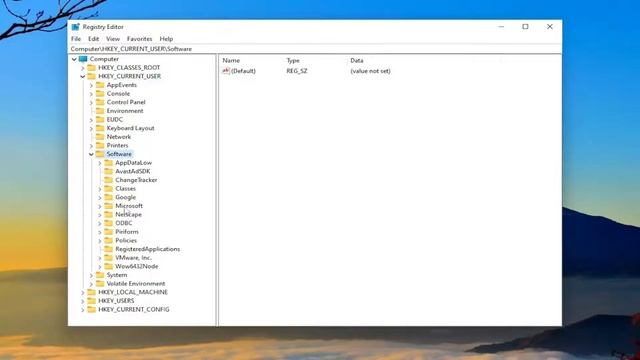Click the ChangeTracker folder icon
The height and width of the screenshot is (360, 640).
point(109,180)
